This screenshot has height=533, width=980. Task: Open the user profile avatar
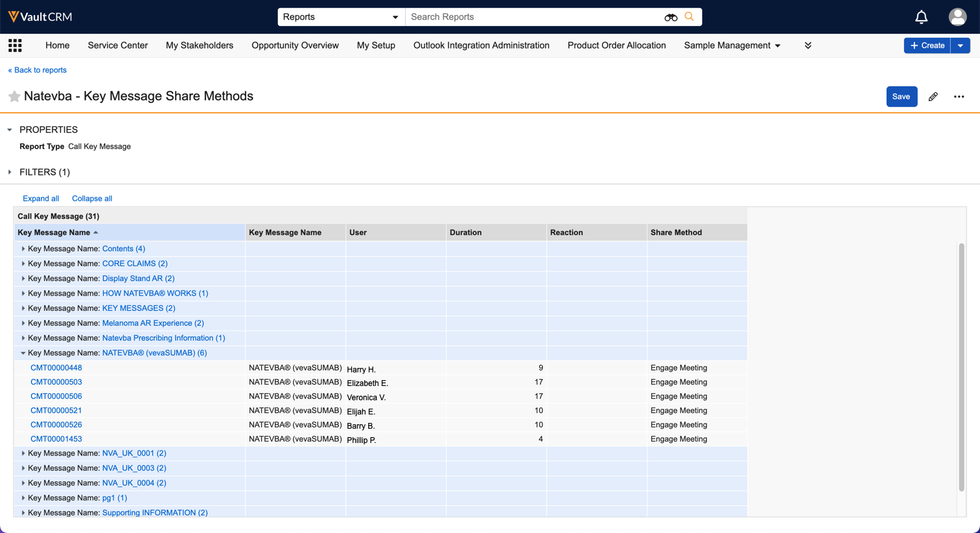click(x=957, y=17)
